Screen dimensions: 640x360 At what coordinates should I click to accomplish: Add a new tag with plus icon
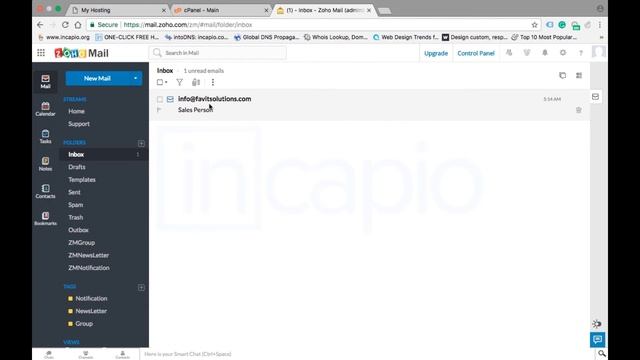click(x=141, y=287)
